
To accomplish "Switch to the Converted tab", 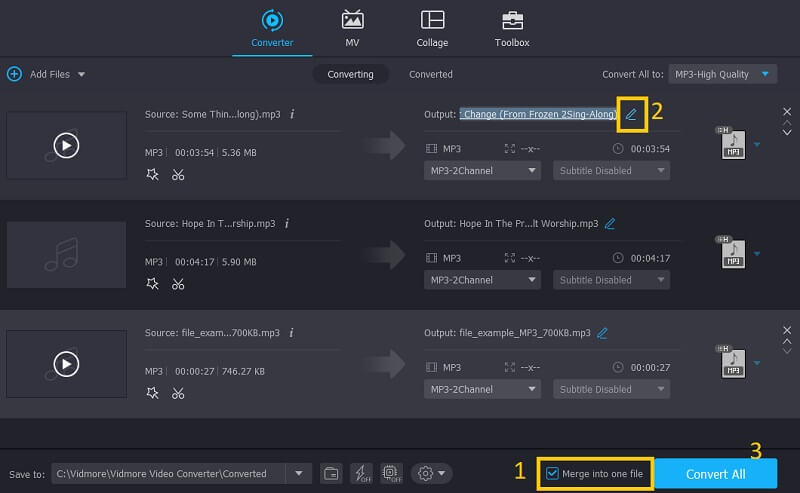I will [430, 74].
